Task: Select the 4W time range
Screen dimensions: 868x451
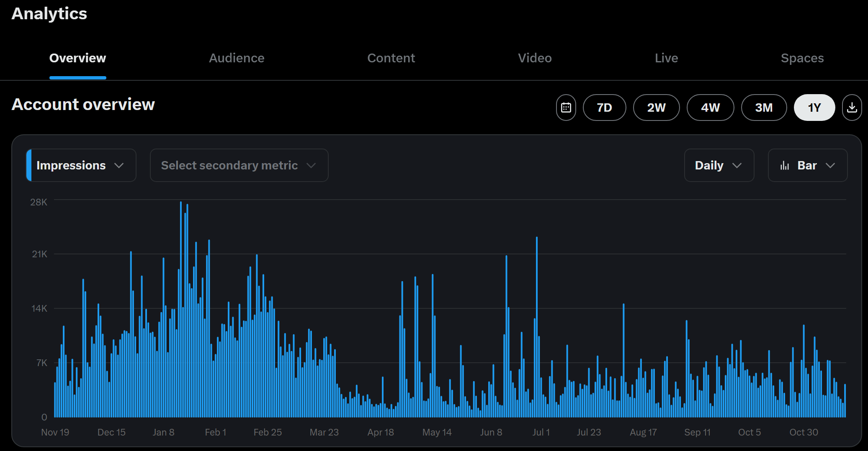Action: click(710, 108)
